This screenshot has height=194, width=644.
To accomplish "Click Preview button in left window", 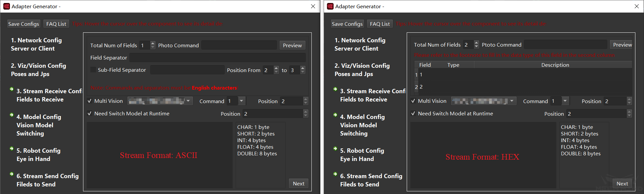I will click(x=292, y=45).
